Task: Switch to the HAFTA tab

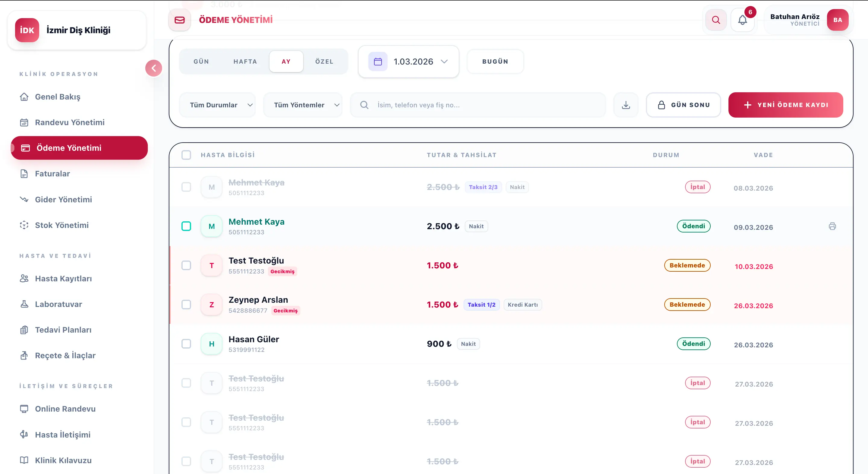Action: click(x=245, y=62)
